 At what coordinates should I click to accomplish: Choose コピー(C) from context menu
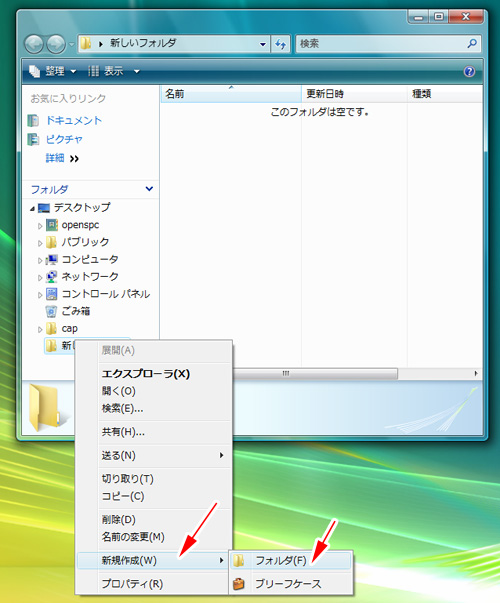[x=153, y=496]
